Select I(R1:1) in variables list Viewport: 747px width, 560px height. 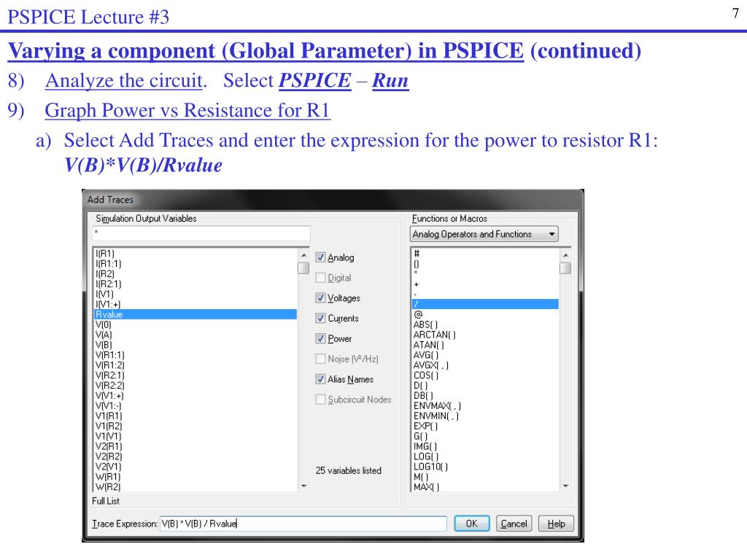point(109,264)
